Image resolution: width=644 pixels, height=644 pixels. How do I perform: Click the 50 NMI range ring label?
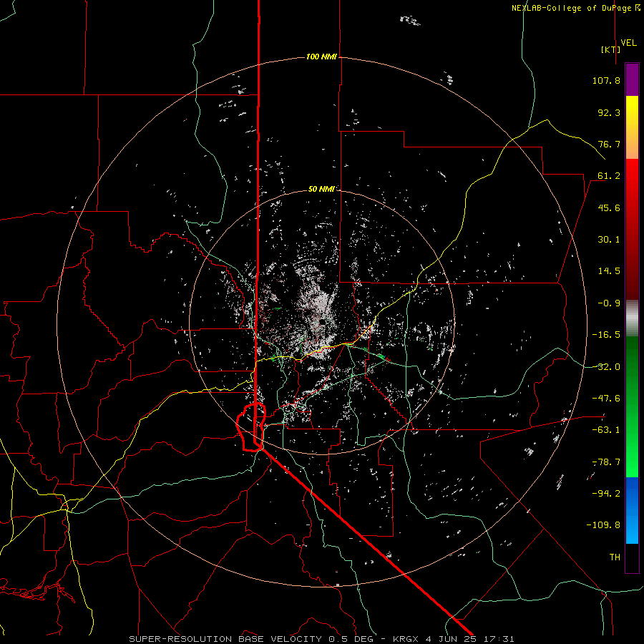(321, 190)
